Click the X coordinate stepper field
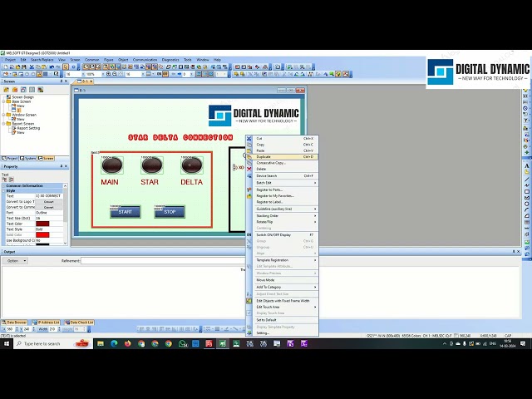This screenshot has height=399, width=532. point(11,329)
